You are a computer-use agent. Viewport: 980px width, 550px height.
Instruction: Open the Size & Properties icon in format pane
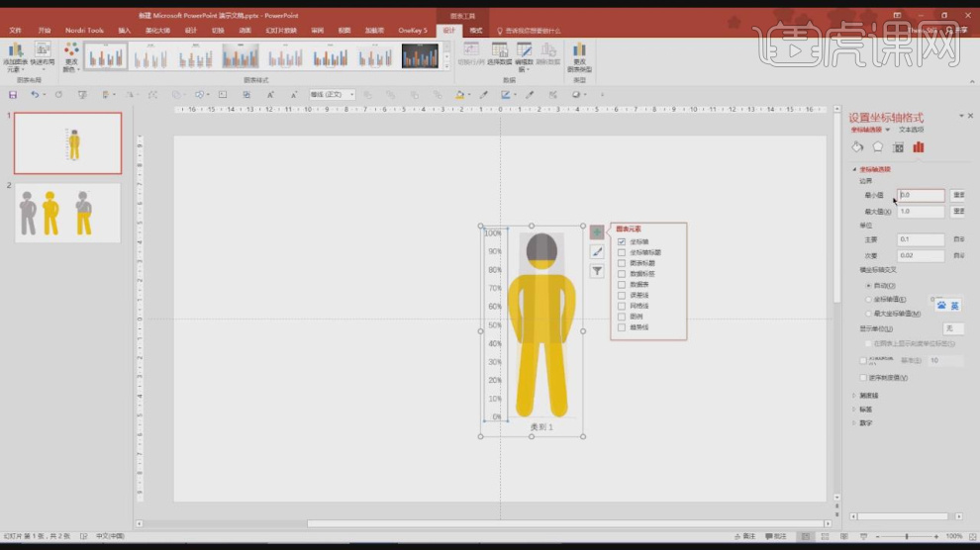[x=898, y=147]
